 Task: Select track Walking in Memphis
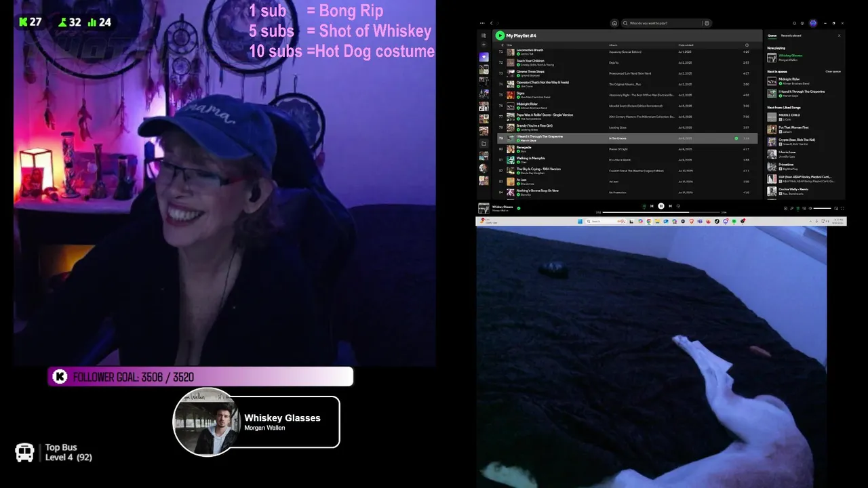[531, 158]
